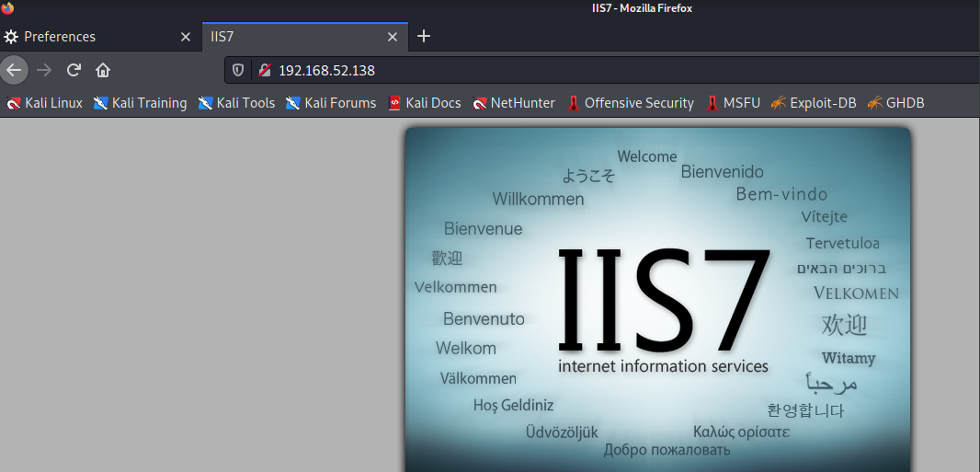Open a new tab with plus button

coord(423,37)
